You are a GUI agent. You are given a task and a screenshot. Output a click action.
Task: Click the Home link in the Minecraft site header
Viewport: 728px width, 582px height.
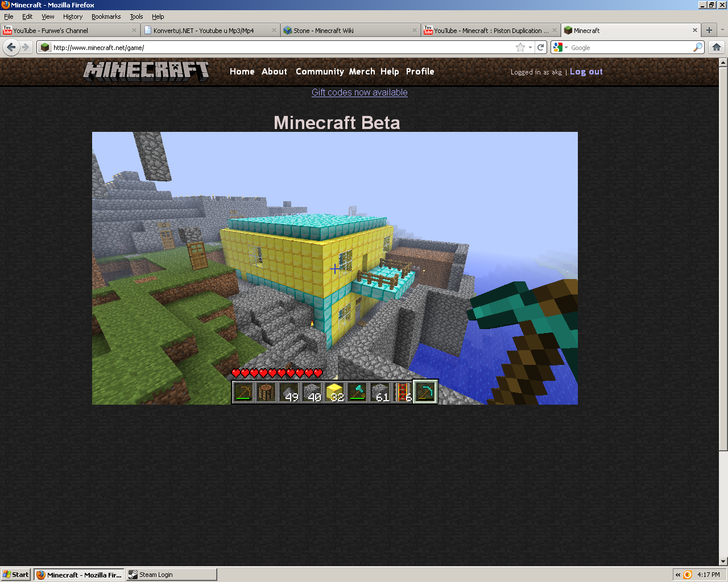(242, 72)
